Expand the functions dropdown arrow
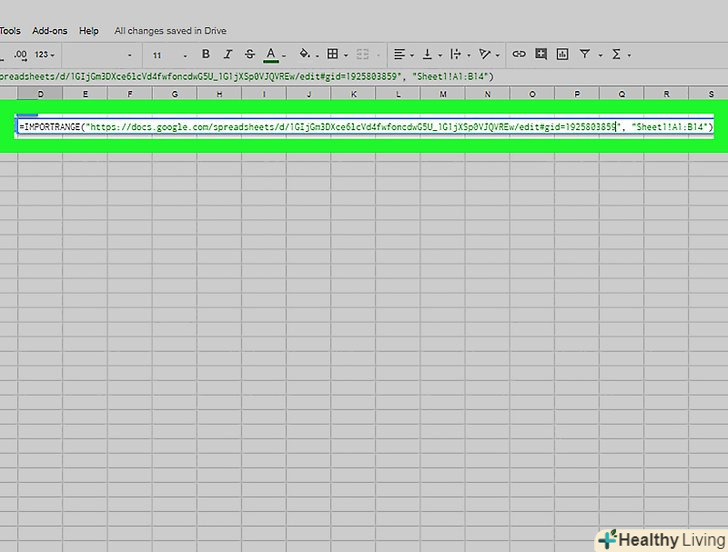 pos(629,55)
